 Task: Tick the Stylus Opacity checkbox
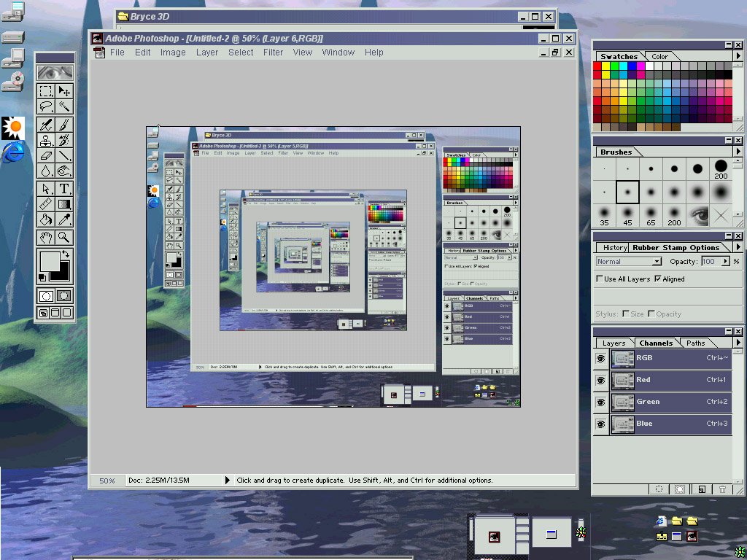coord(651,314)
